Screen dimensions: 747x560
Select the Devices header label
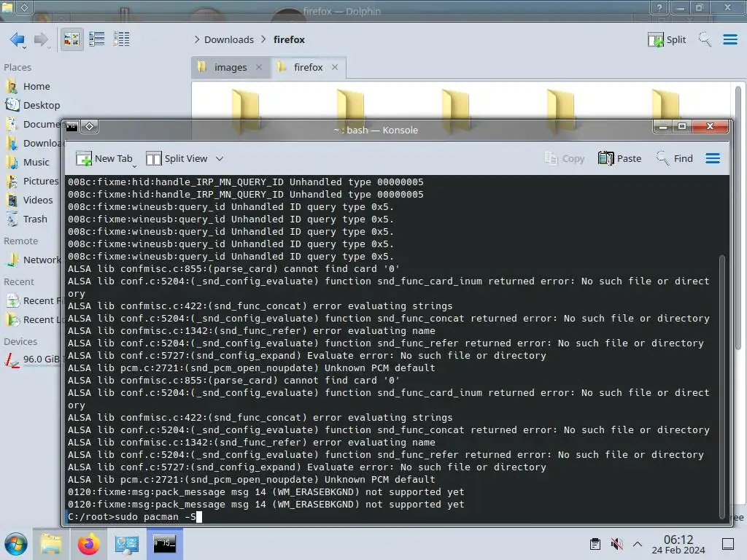20,341
